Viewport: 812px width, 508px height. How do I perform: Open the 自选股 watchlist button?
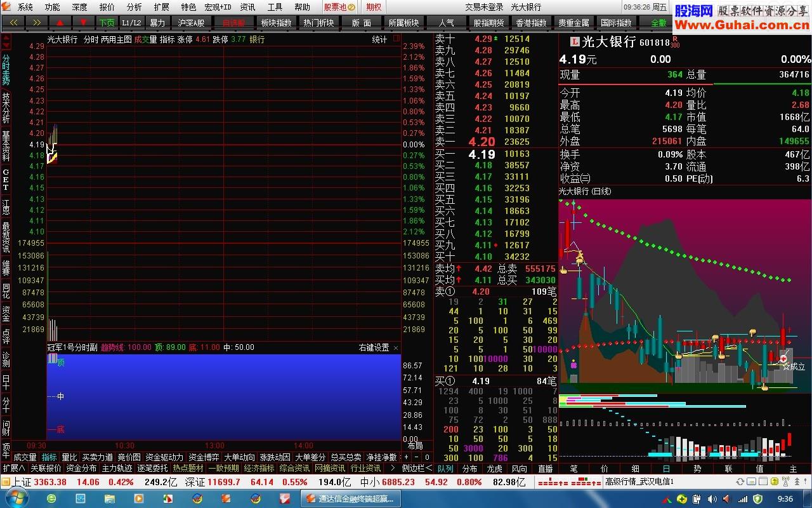(233, 22)
